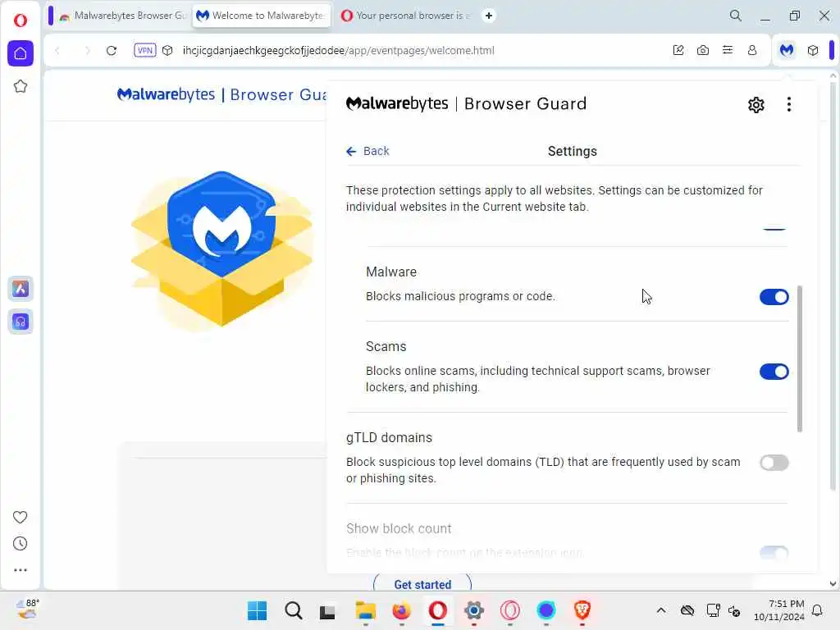Reload the current page
840x630 pixels.
pyautogui.click(x=112, y=50)
